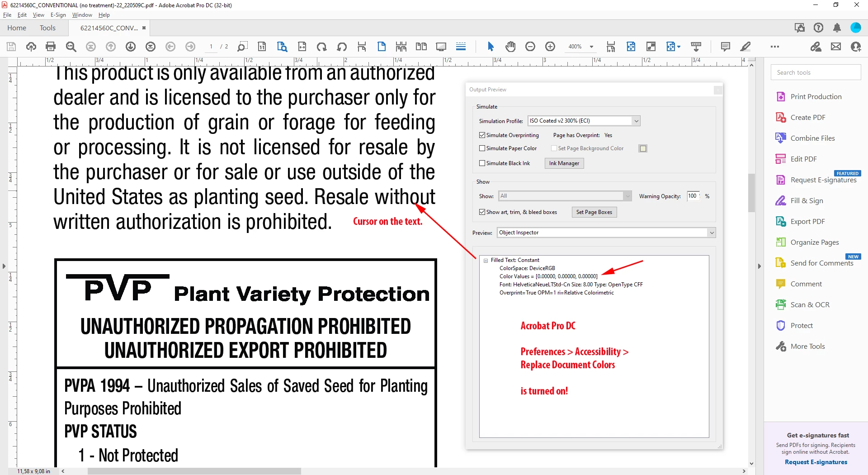This screenshot has height=475, width=868.
Task: Click the horizontal scrollbar thumb
Action: (x=194, y=471)
